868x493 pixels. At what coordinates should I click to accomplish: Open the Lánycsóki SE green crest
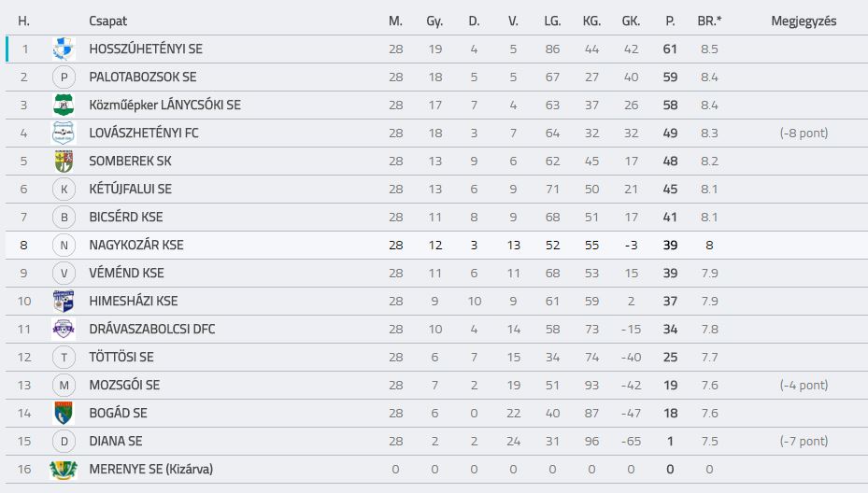(x=64, y=106)
